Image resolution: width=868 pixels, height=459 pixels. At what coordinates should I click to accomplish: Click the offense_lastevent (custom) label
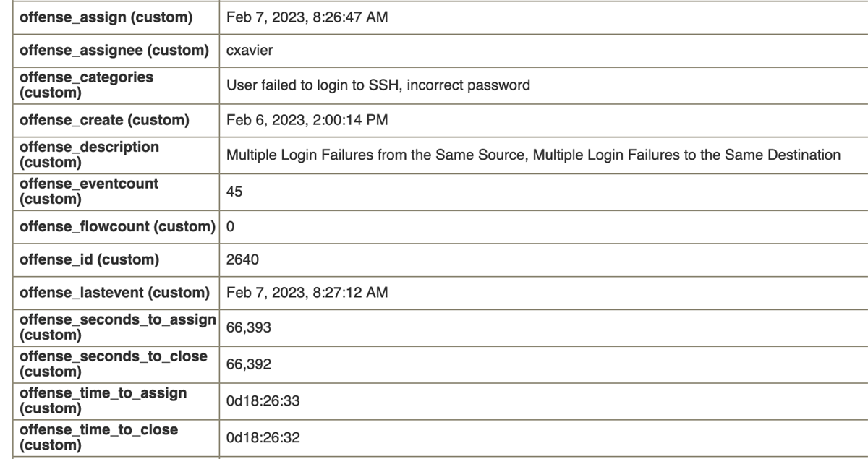pyautogui.click(x=114, y=293)
